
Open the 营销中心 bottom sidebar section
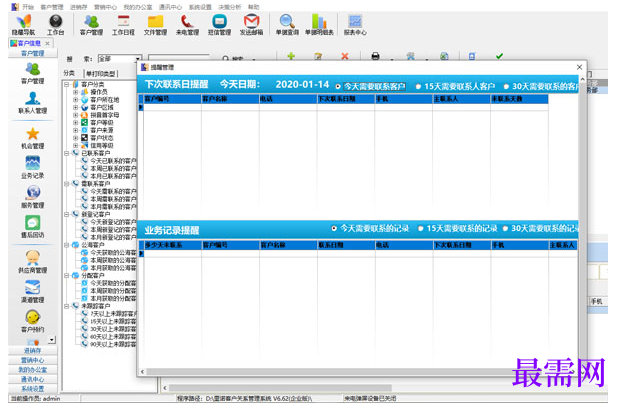tap(33, 360)
